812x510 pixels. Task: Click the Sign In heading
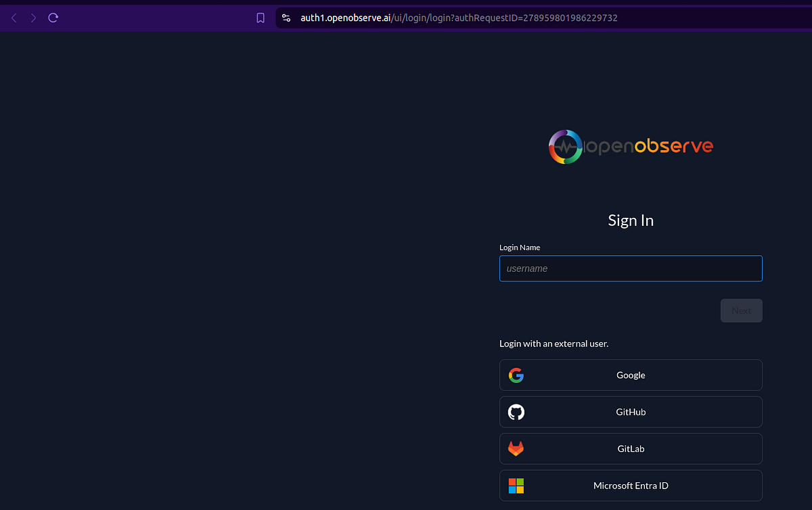631,220
